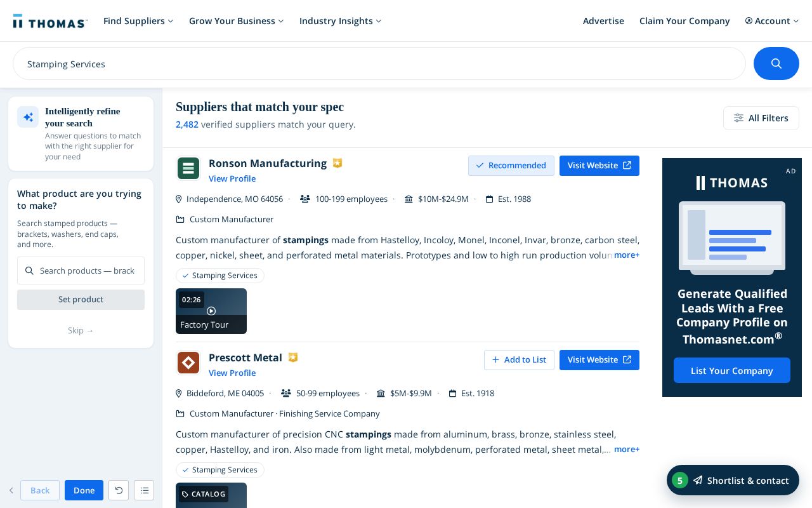812x508 pixels.
Task: Click the verified badge next to Ronson Manufacturing
Action: [337, 163]
